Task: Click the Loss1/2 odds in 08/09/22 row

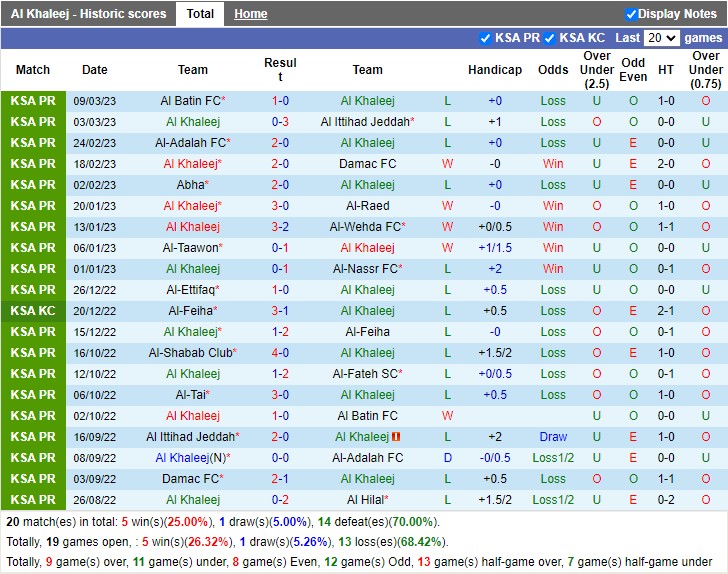Action: point(553,457)
